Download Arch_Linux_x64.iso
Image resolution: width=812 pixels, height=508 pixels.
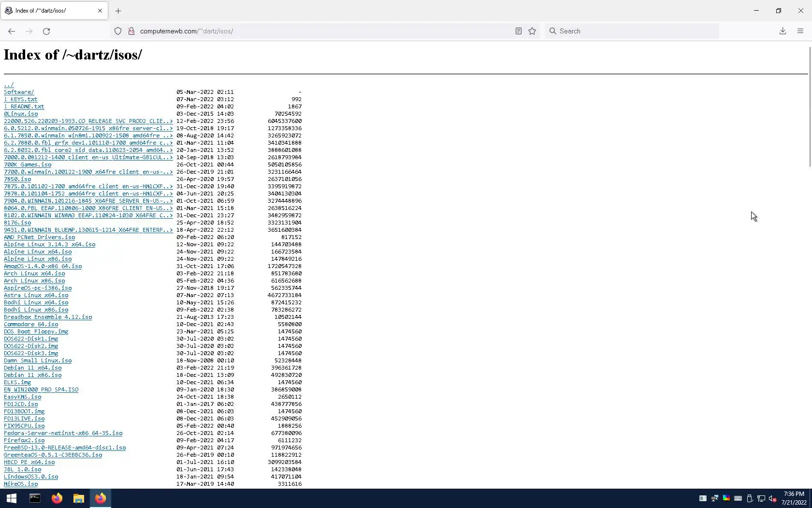[34, 273]
